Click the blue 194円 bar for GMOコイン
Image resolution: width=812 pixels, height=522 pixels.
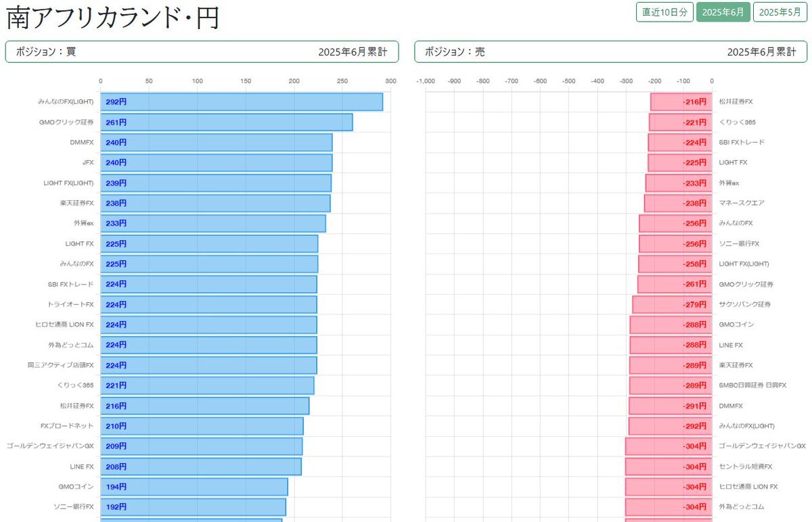click(194, 487)
